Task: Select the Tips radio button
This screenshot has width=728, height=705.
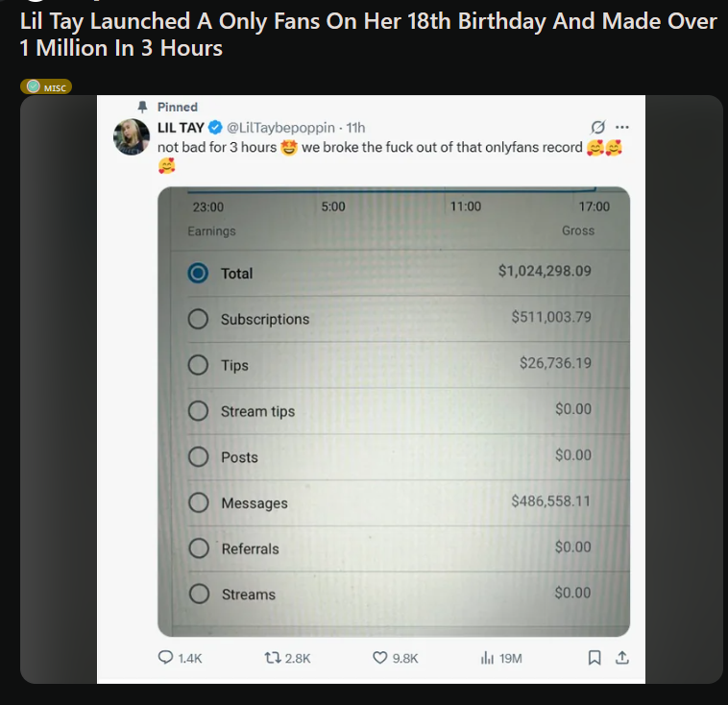Action: [198, 365]
